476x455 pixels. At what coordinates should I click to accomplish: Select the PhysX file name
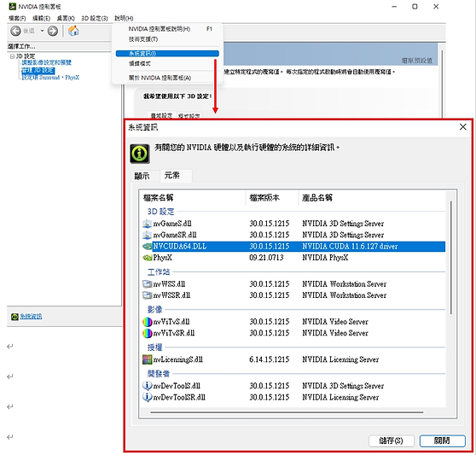click(x=162, y=258)
